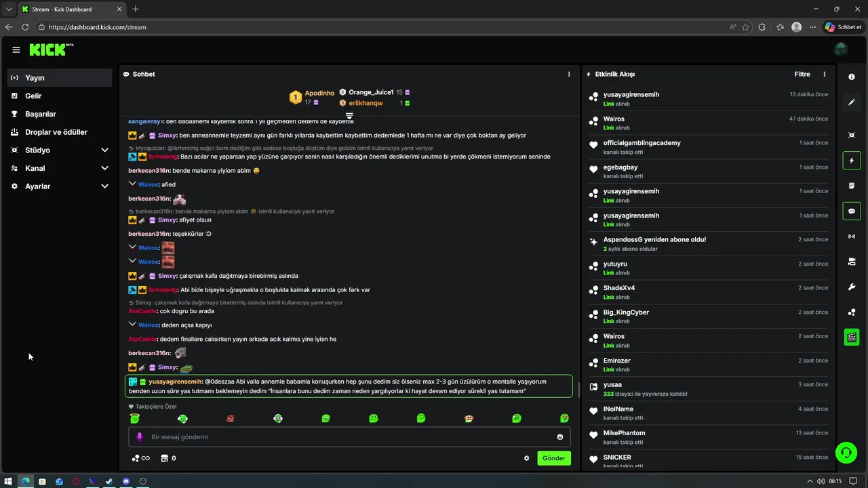Click the three-dots points icon in the right sidebar
868x488 pixels.
(x=852, y=312)
